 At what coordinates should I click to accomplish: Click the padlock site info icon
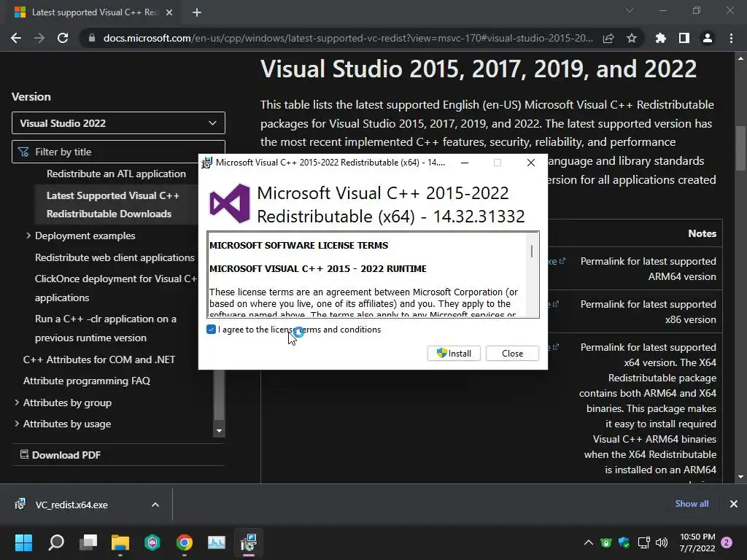[92, 38]
